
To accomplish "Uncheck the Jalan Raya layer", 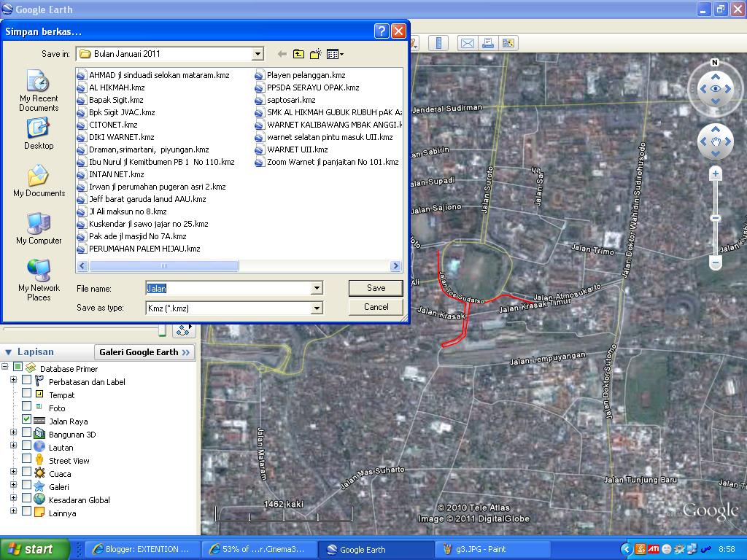I will point(27,419).
